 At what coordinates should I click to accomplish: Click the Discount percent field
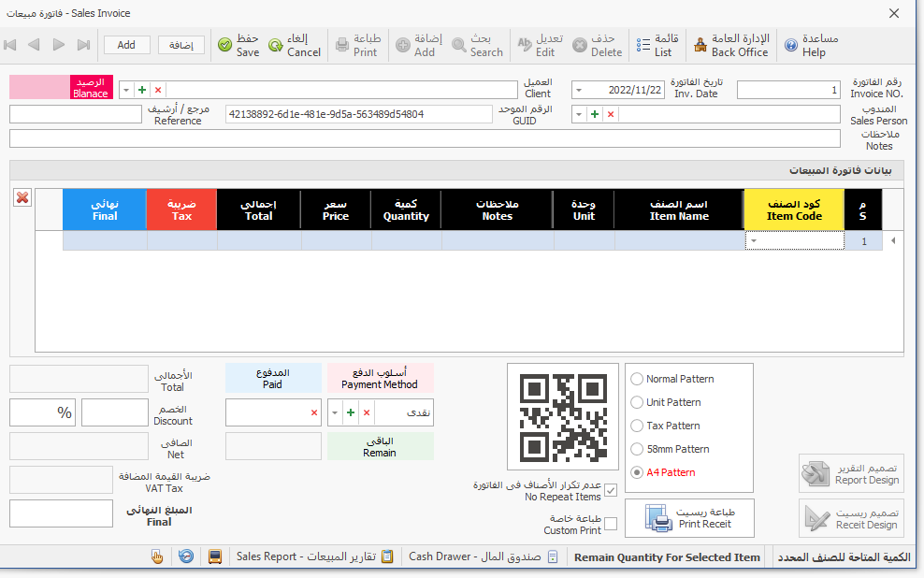41,412
